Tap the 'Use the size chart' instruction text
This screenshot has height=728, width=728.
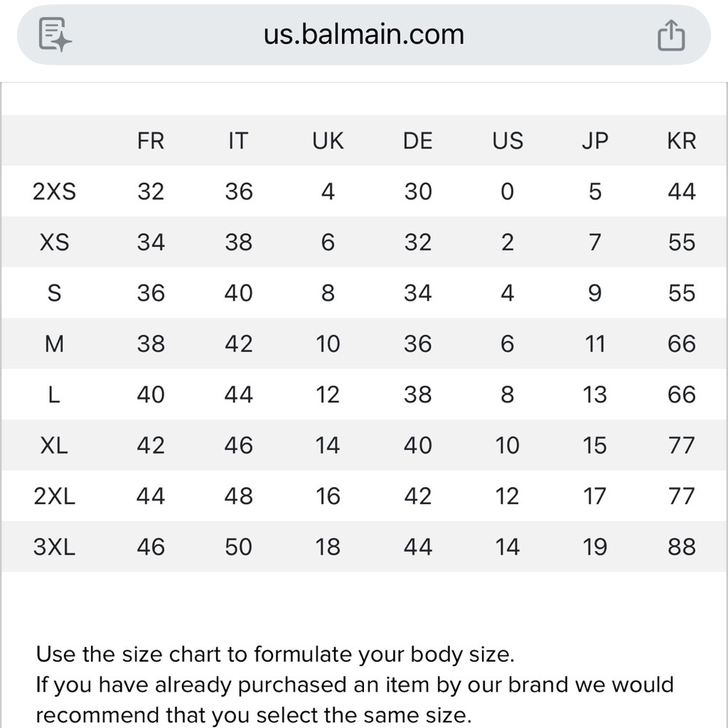coord(275,654)
